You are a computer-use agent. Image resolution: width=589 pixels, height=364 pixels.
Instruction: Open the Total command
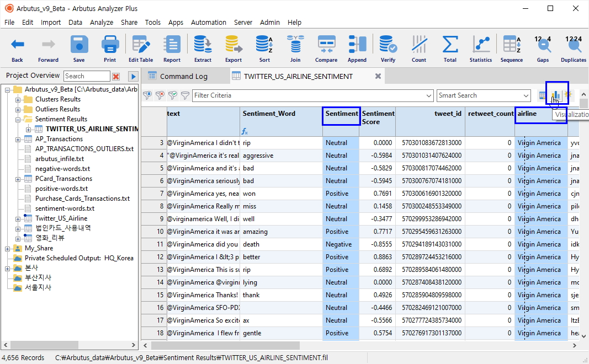(450, 45)
